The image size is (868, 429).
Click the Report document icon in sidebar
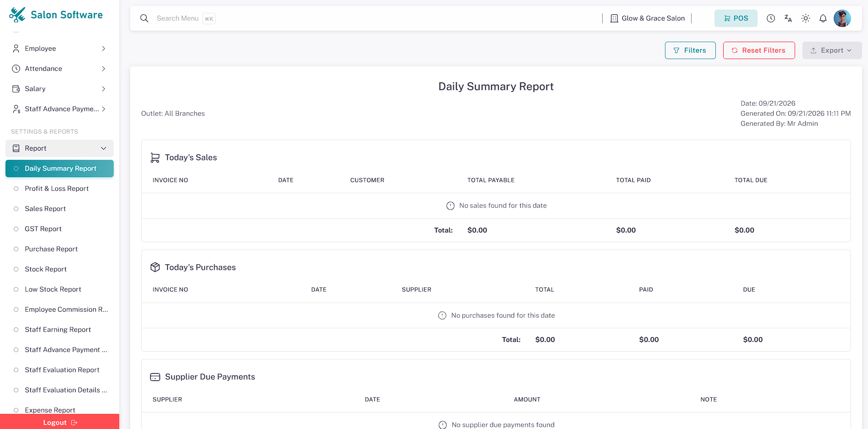pyautogui.click(x=16, y=148)
